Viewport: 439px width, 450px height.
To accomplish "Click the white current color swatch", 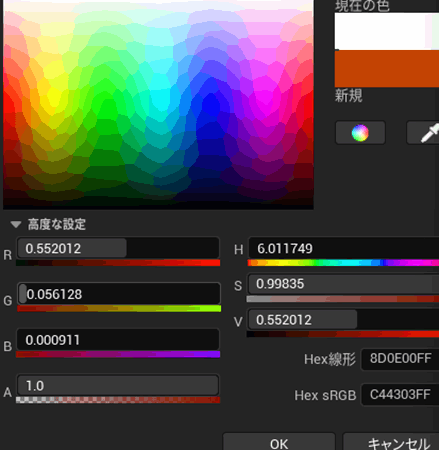I will [x=387, y=32].
